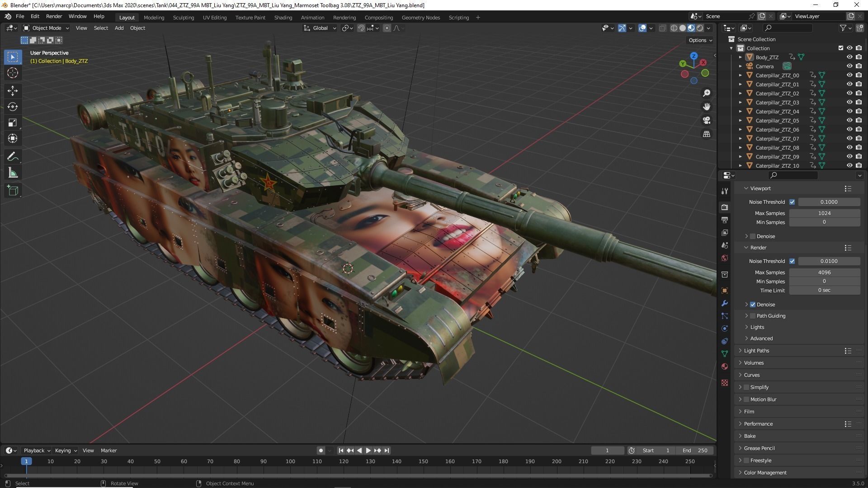This screenshot has height=488, width=868.
Task: Switch to the Geometry Nodes workspace tab
Action: pos(420,18)
